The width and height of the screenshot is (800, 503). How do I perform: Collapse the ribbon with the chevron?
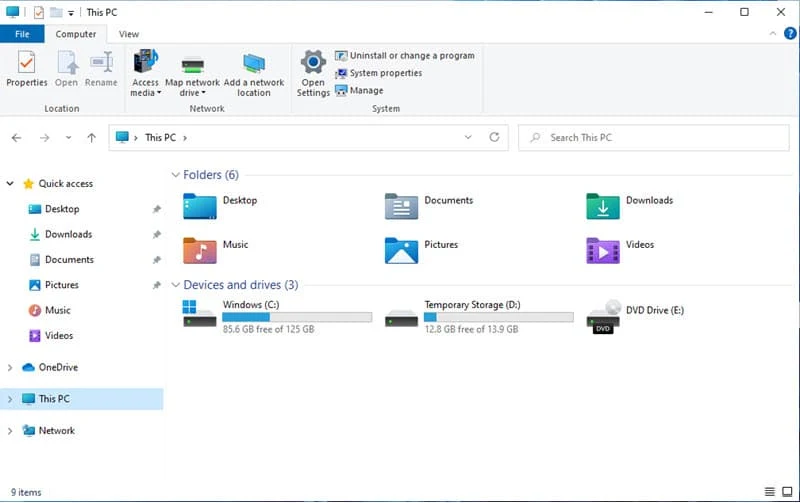tap(772, 34)
